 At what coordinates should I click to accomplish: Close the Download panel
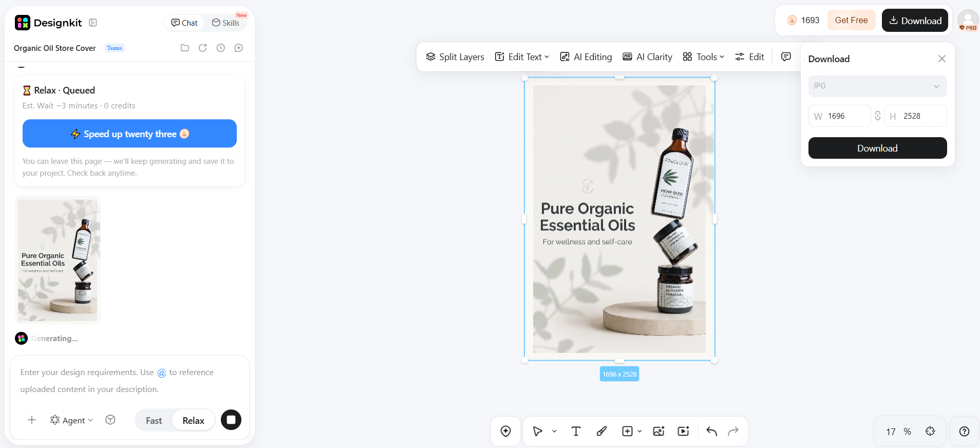tap(941, 59)
